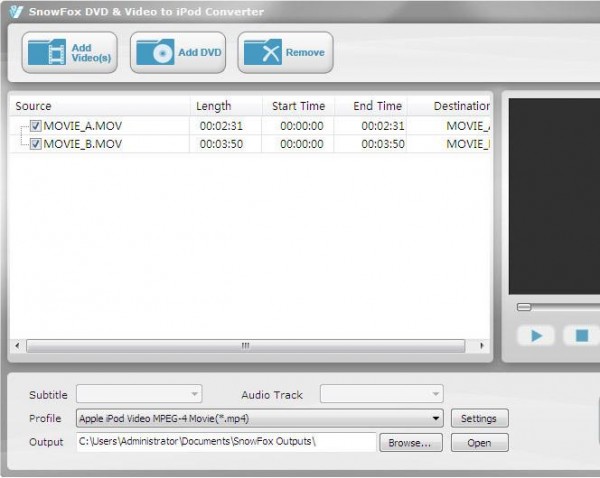600x478 pixels.
Task: Sort by the Length column header
Action: point(226,106)
